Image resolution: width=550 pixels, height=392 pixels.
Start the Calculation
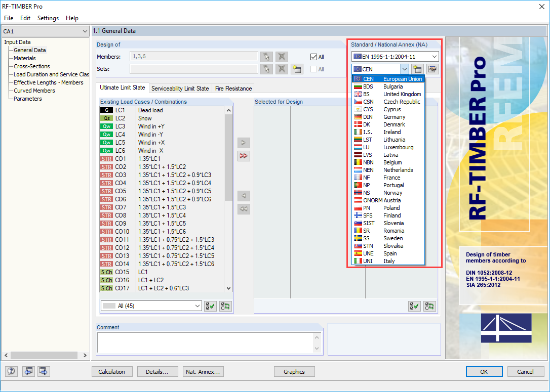(x=112, y=371)
